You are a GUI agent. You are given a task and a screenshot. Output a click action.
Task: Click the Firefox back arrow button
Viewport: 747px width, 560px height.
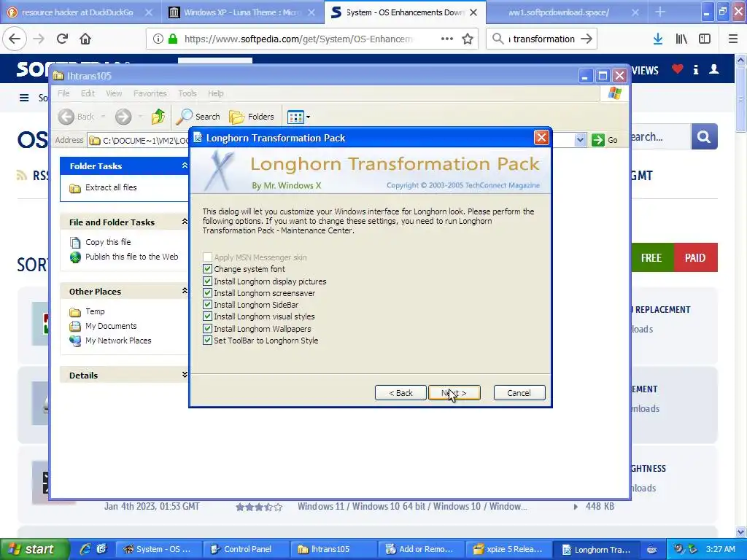click(15, 39)
